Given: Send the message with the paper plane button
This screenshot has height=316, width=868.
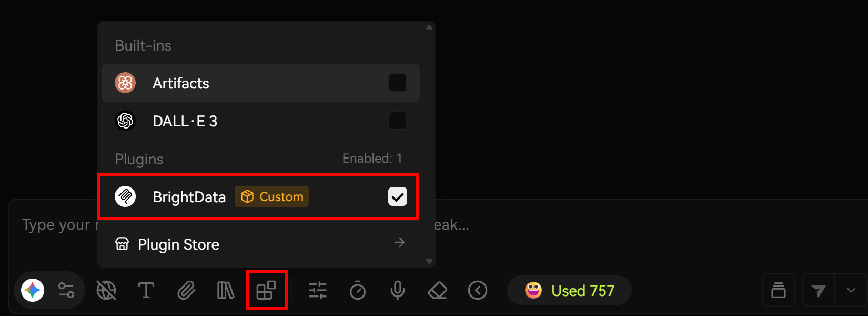Looking at the screenshot, I should (x=819, y=290).
